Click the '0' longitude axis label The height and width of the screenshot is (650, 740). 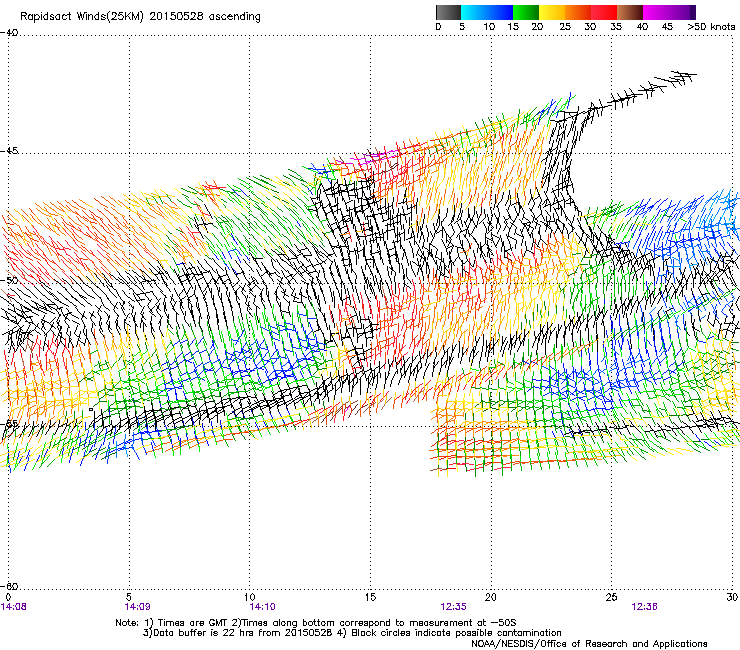click(x=8, y=597)
